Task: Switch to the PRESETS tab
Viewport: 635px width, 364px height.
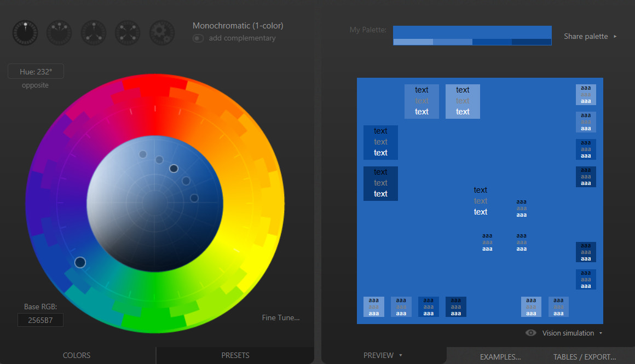Action: [x=235, y=355]
